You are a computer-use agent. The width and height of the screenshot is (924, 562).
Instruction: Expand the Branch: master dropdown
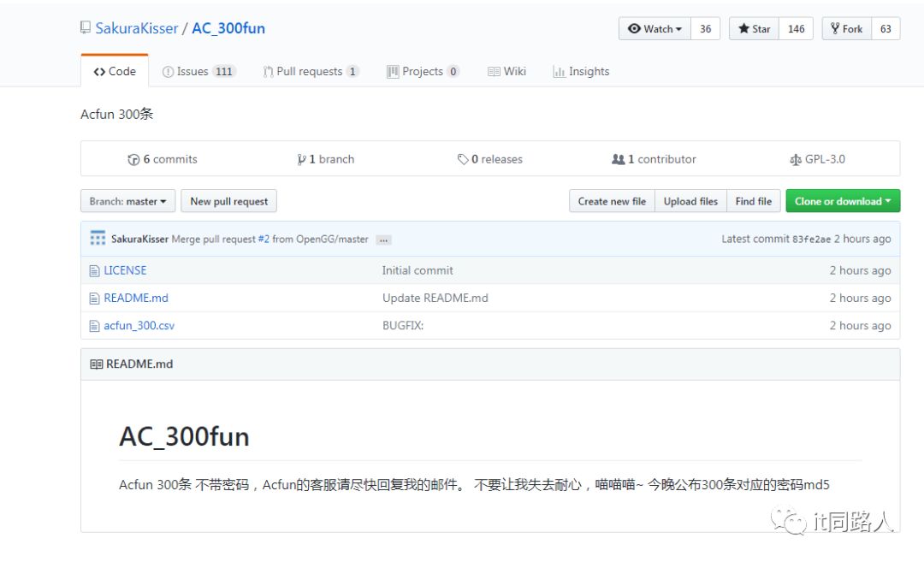tap(127, 201)
